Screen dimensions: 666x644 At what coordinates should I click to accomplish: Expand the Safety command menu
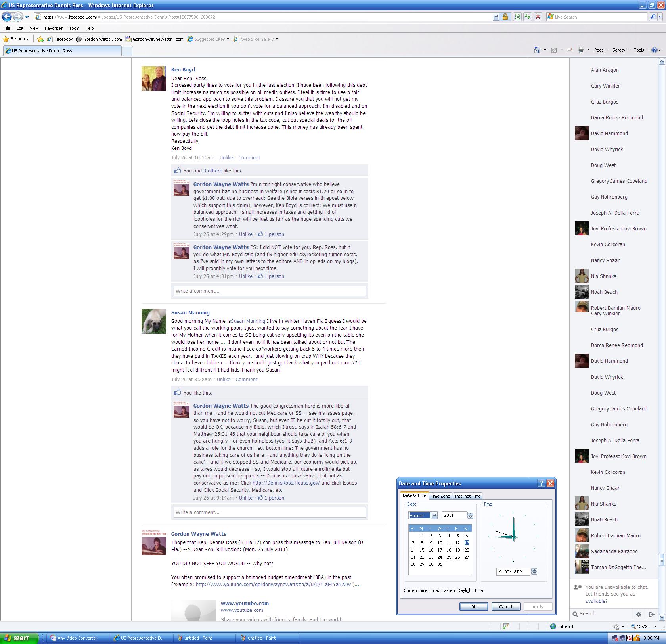click(x=620, y=50)
